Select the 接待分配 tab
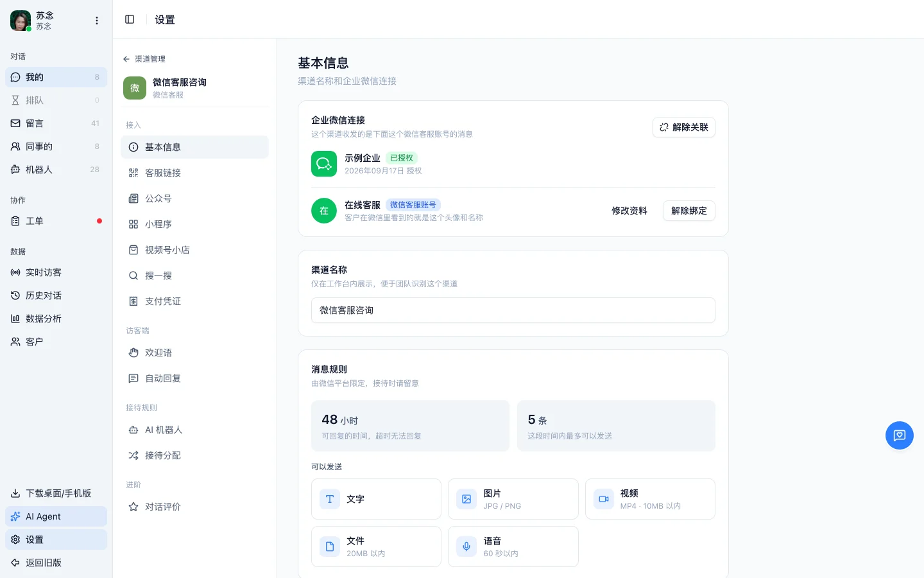 coord(194,455)
